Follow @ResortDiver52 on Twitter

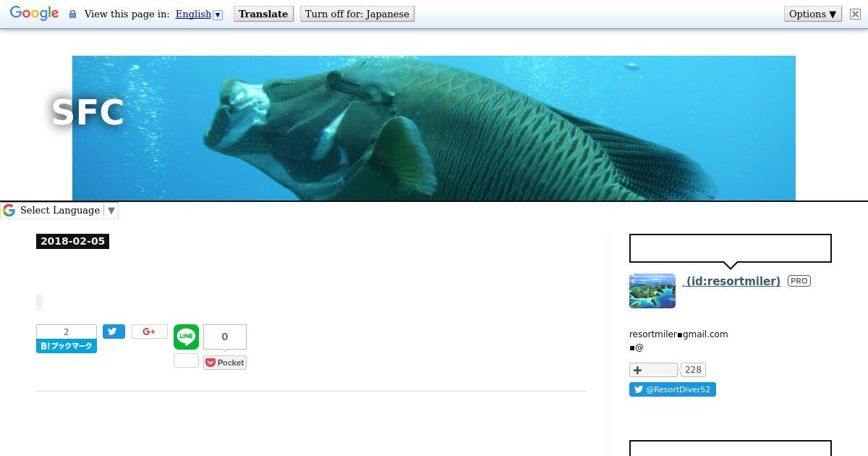pyautogui.click(x=673, y=389)
